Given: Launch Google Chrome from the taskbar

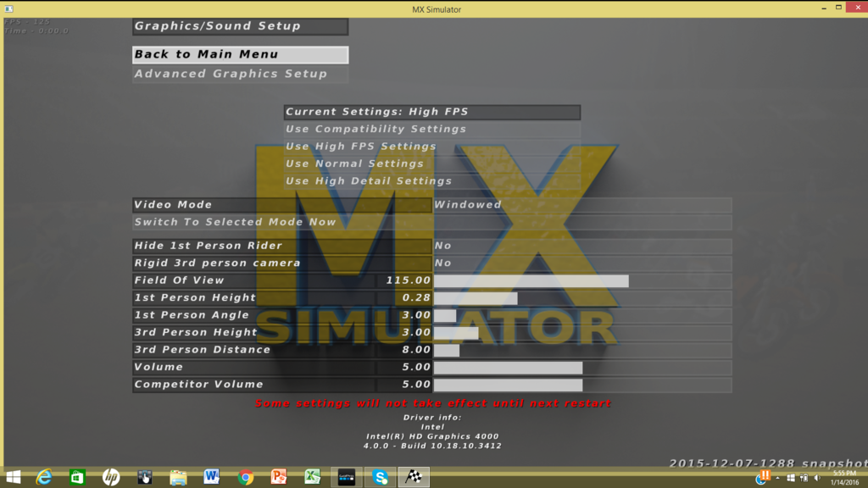Looking at the screenshot, I should [246, 477].
